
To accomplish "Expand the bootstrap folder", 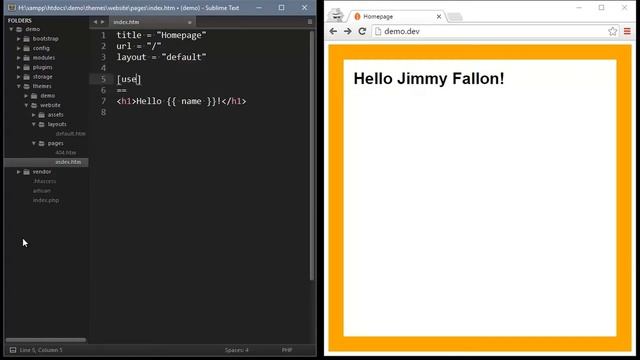I will tap(19, 39).
